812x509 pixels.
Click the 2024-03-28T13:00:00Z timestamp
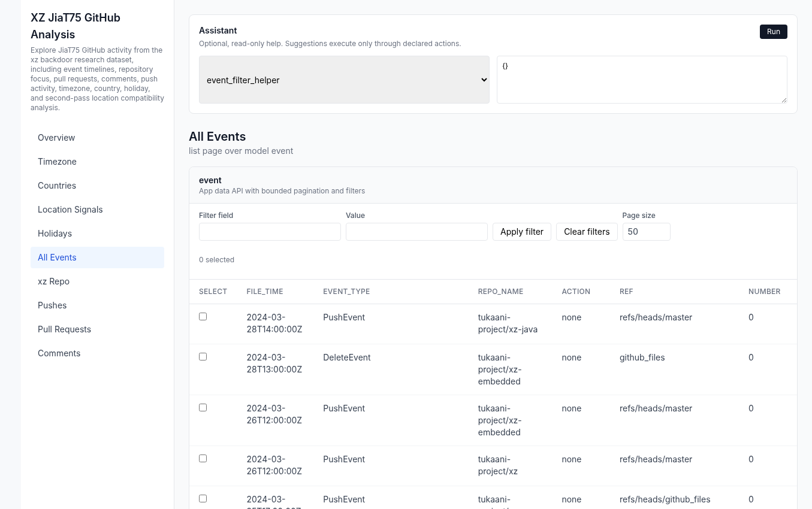point(274,363)
